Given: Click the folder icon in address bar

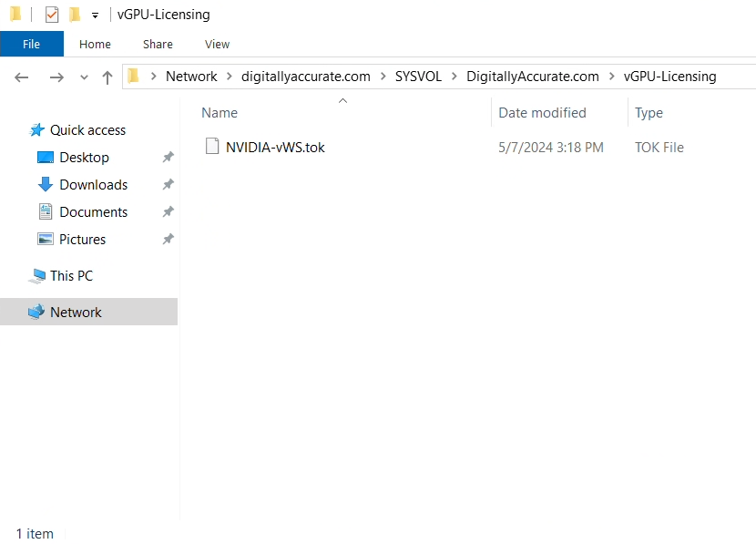Looking at the screenshot, I should pos(133,76).
